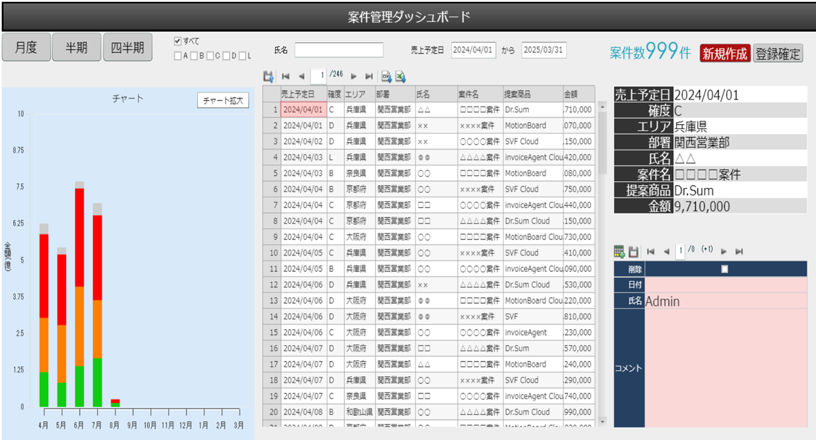Go to first page of deals table

coord(286,76)
